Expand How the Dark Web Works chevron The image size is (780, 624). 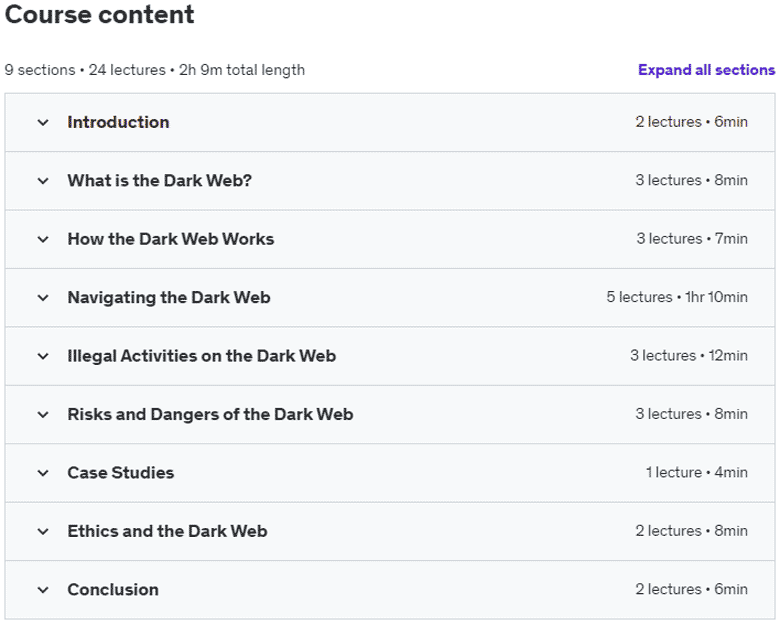coord(43,239)
